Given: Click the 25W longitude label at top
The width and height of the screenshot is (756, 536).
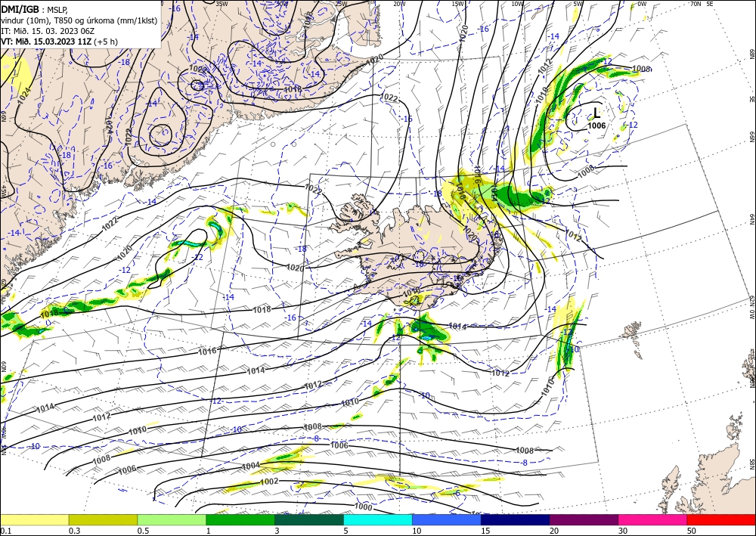Looking at the screenshot, I should (x=341, y=4).
